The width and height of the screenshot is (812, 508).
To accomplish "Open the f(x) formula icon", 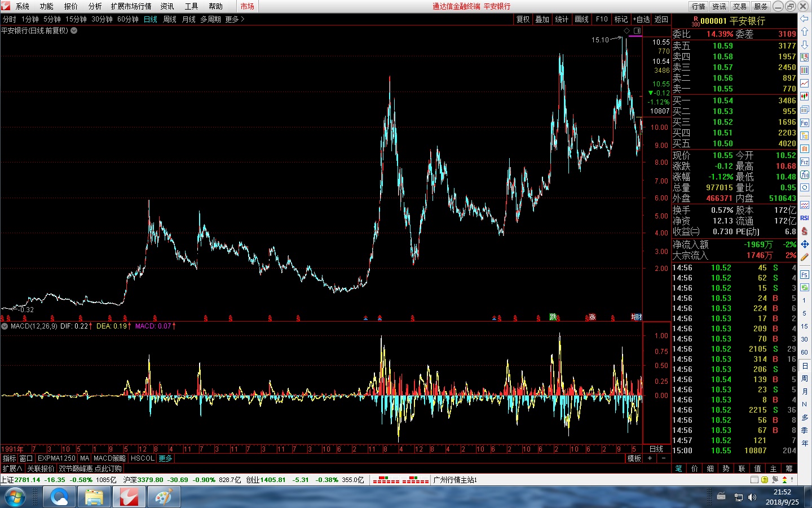I will [x=805, y=174].
